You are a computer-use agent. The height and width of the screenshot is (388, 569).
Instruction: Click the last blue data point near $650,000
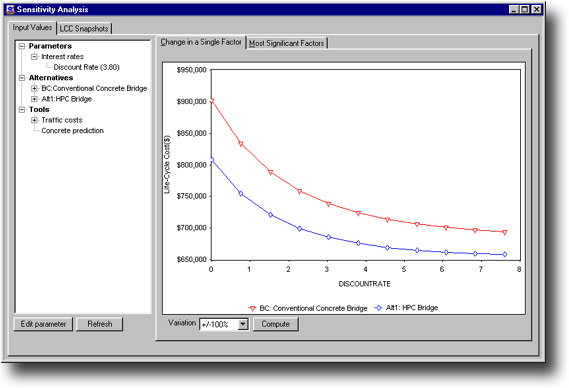point(504,254)
